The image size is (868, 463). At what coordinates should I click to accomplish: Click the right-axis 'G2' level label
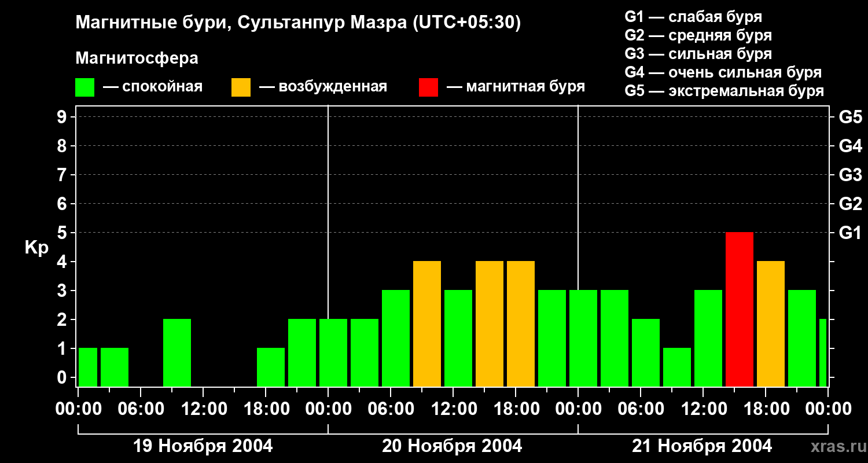(x=850, y=204)
